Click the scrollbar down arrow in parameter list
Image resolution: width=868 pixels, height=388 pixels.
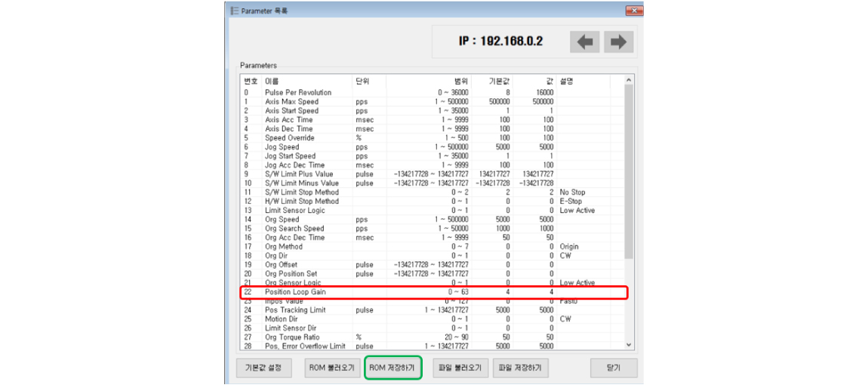click(628, 345)
